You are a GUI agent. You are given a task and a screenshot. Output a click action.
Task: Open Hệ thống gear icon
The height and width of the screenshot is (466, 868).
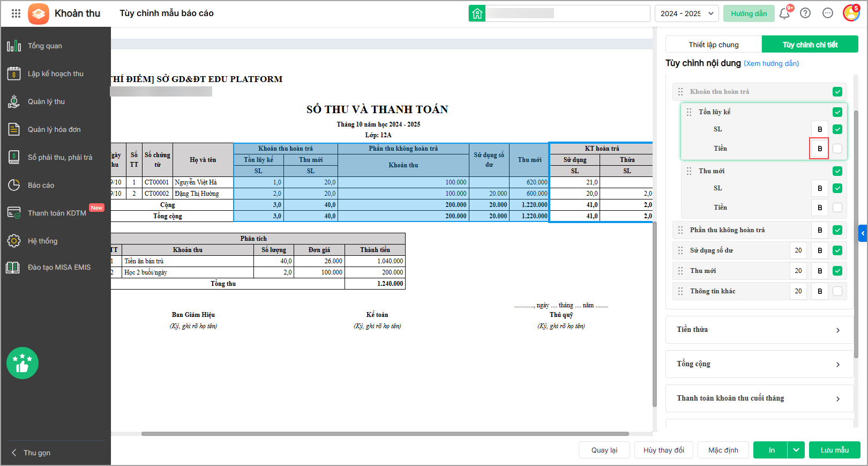pos(14,241)
